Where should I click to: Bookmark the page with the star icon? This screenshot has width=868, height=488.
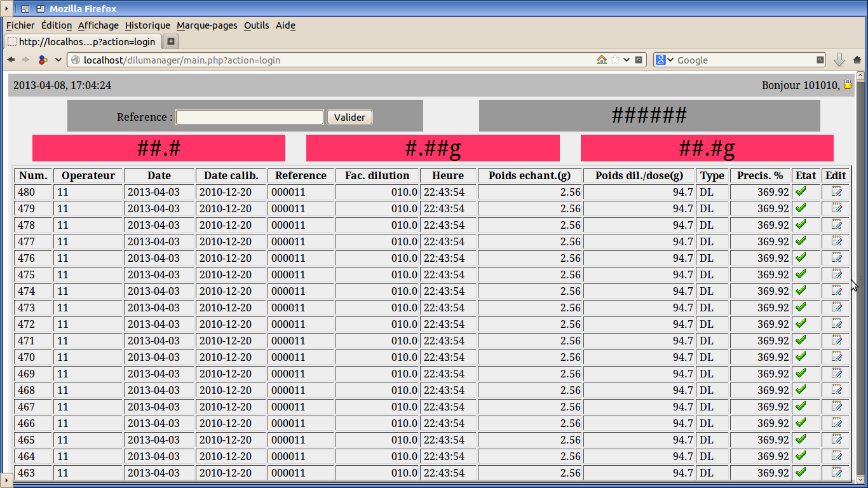(x=615, y=60)
